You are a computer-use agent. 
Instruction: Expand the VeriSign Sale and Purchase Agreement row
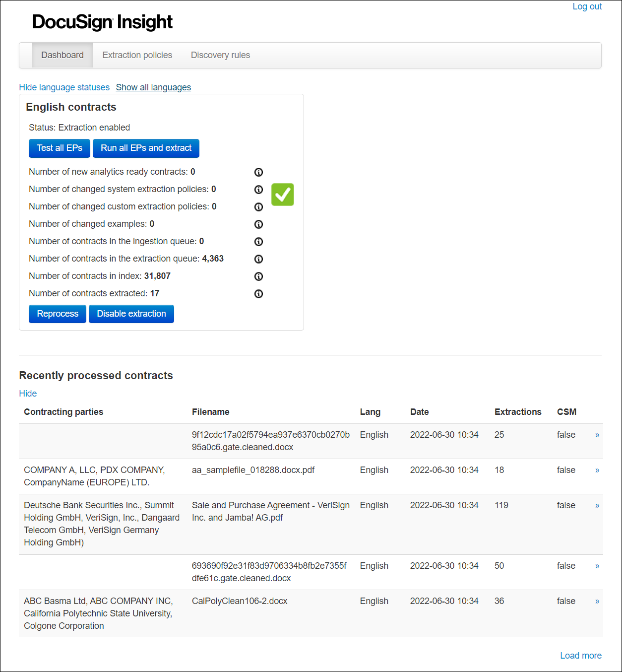click(x=597, y=505)
